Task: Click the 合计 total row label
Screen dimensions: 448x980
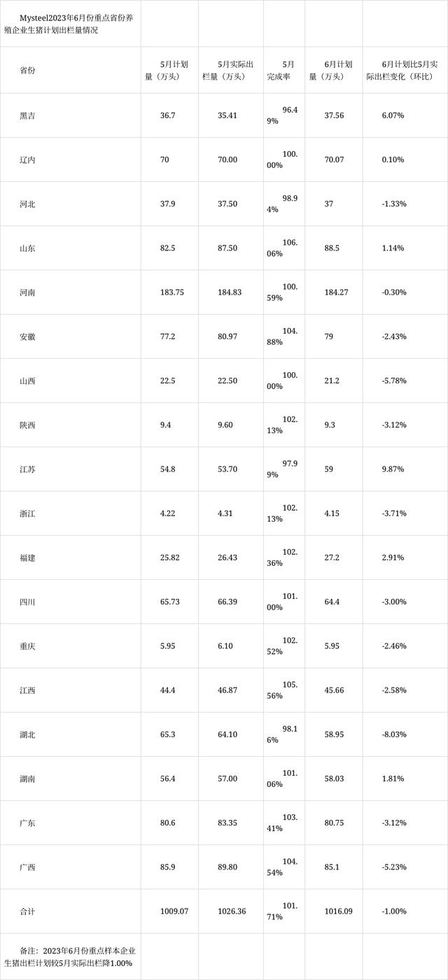Action: point(28,911)
